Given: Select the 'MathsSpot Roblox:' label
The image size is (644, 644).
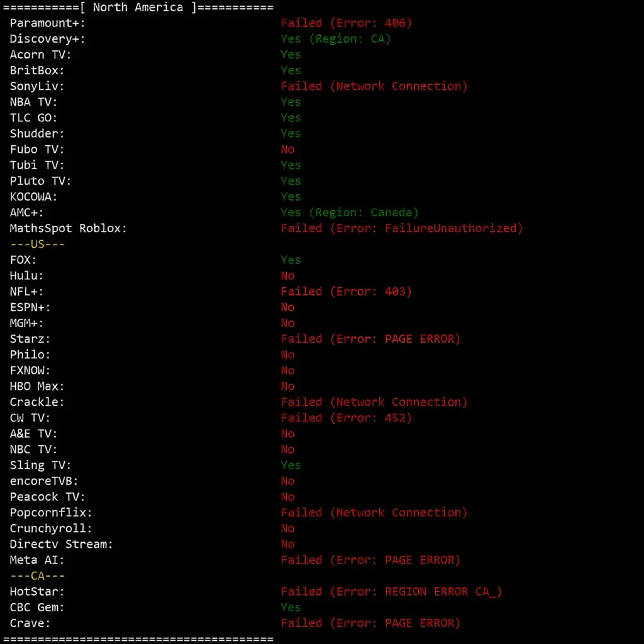Looking at the screenshot, I should (x=68, y=228).
